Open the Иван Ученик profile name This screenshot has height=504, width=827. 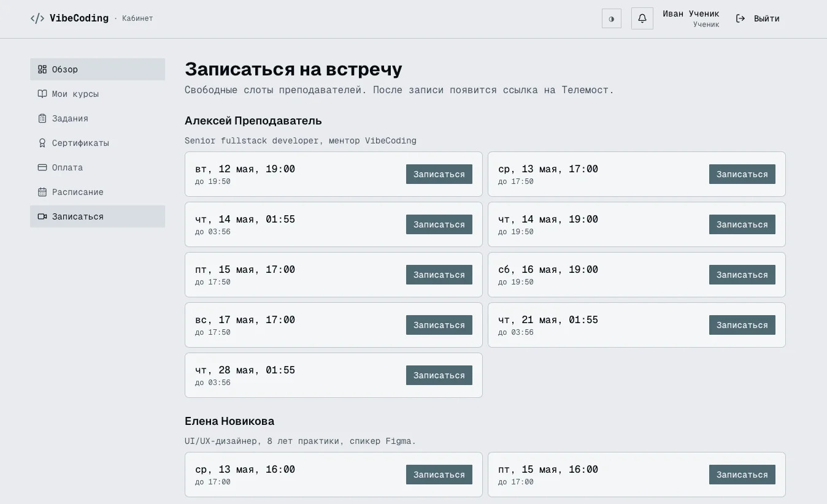click(691, 13)
